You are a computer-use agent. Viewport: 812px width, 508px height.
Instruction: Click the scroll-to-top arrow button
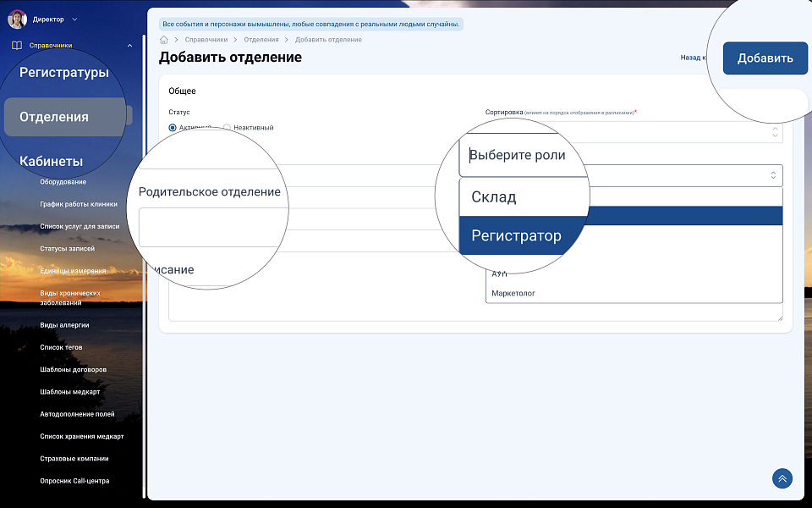pyautogui.click(x=782, y=478)
